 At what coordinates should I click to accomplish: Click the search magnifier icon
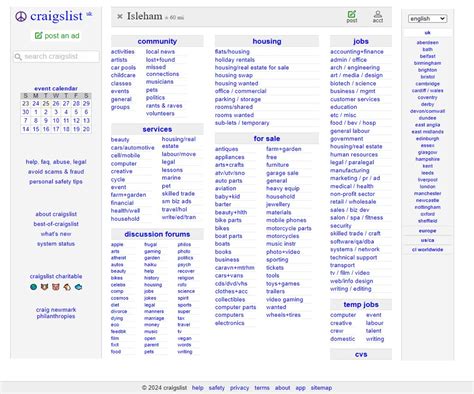[18, 57]
